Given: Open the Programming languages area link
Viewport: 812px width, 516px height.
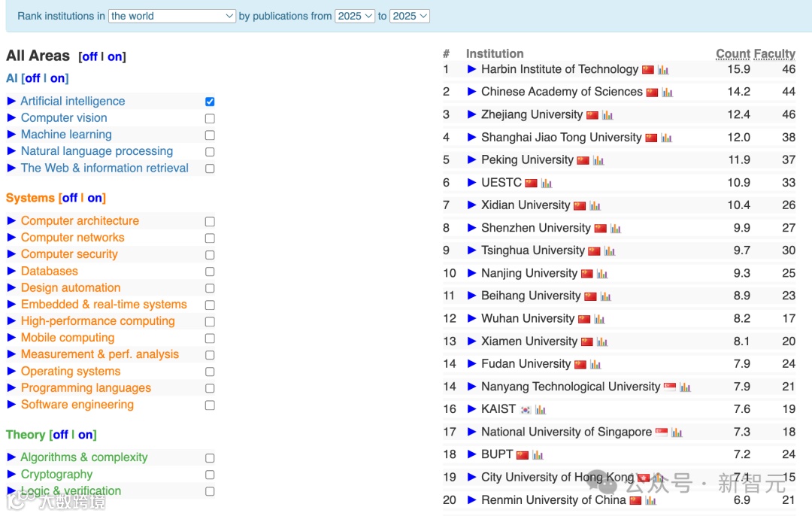Looking at the screenshot, I should tap(86, 387).
